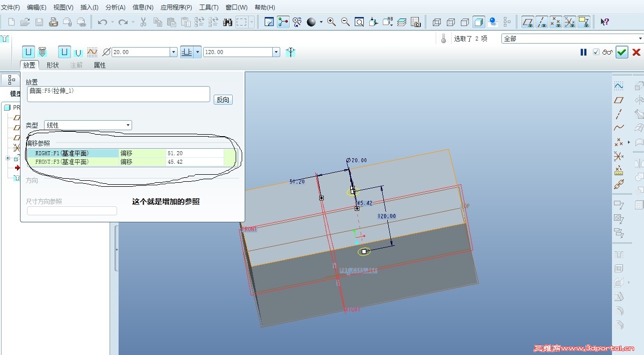Cancel the feature with red X

coord(636,52)
